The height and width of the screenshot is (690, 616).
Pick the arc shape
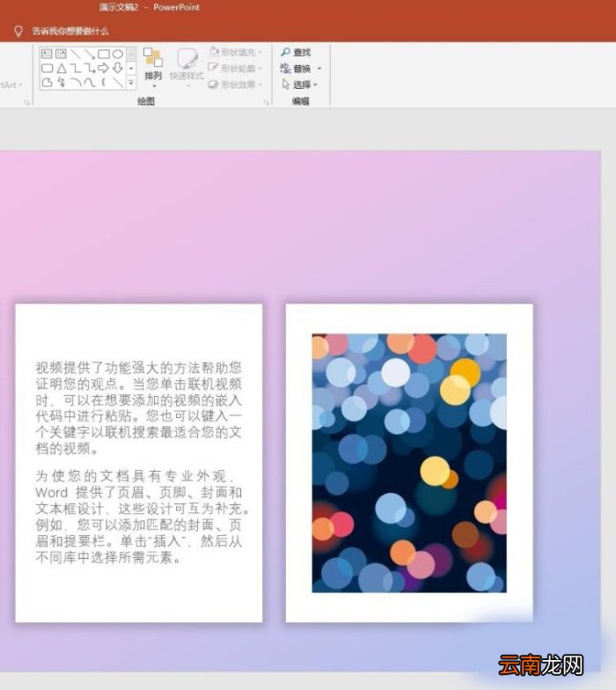pos(76,83)
